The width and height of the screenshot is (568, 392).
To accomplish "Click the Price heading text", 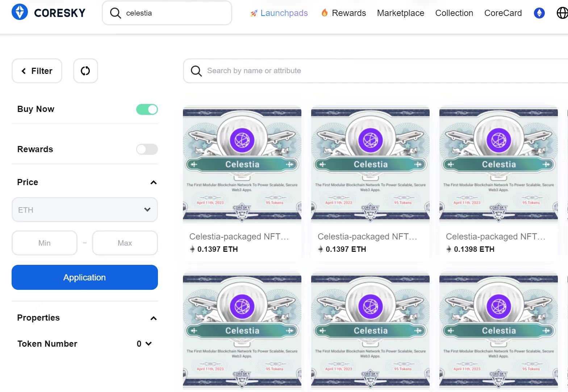I will (x=28, y=182).
